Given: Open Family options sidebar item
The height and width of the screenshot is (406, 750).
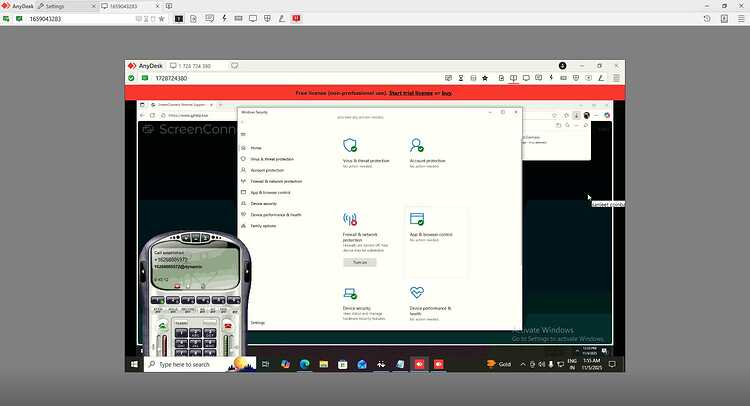Looking at the screenshot, I should (263, 226).
